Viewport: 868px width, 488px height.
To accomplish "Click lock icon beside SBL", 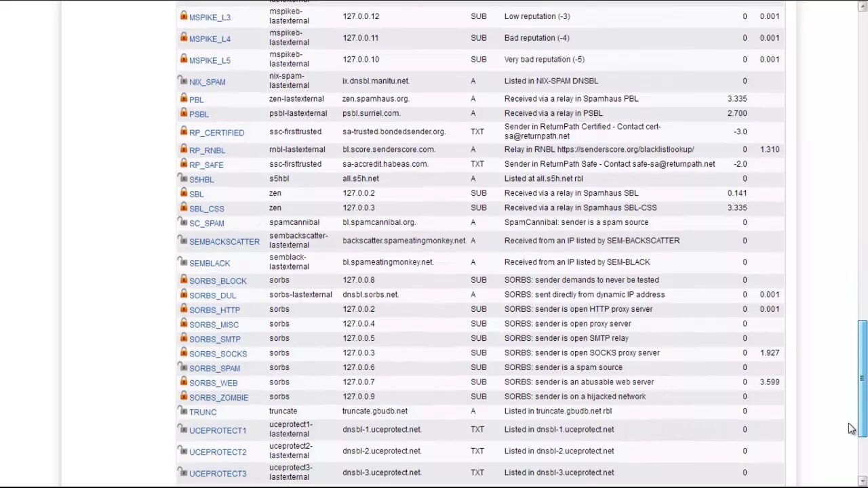I will (183, 192).
